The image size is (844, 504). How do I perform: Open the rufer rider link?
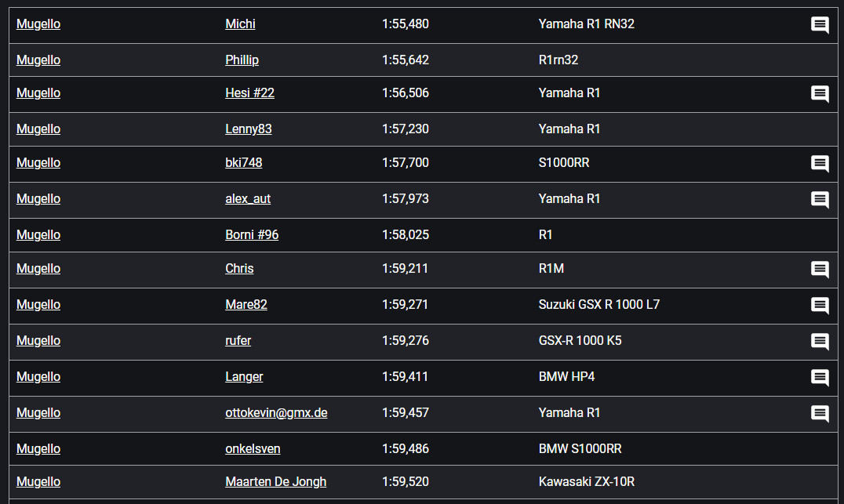tap(238, 340)
